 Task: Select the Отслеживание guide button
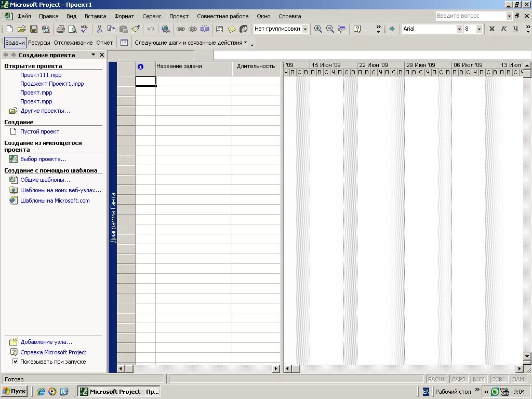coord(73,43)
